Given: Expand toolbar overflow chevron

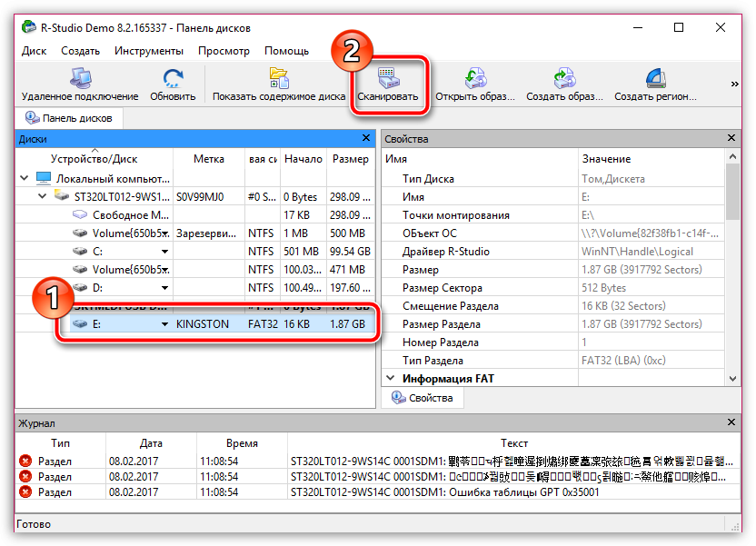Looking at the screenshot, I should click(x=734, y=84).
